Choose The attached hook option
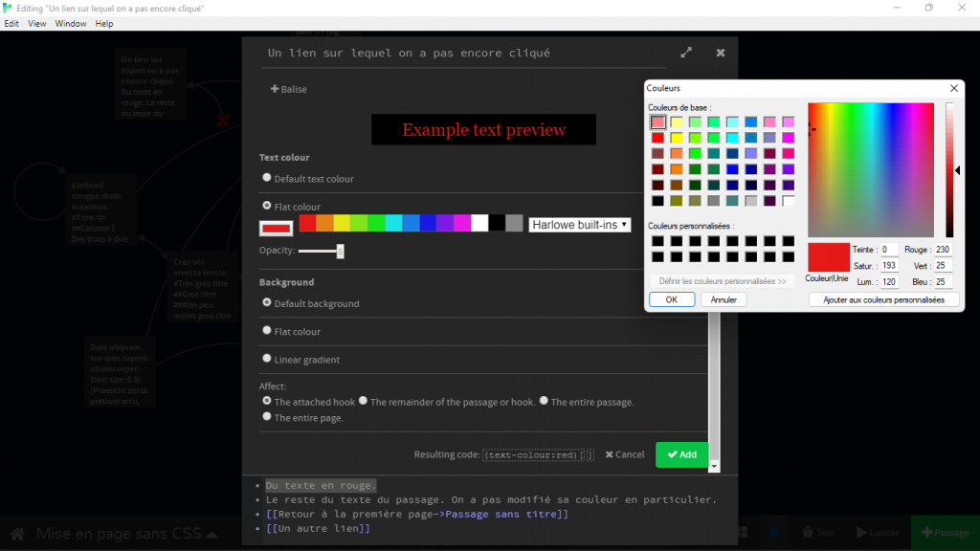The image size is (980, 551). [267, 401]
